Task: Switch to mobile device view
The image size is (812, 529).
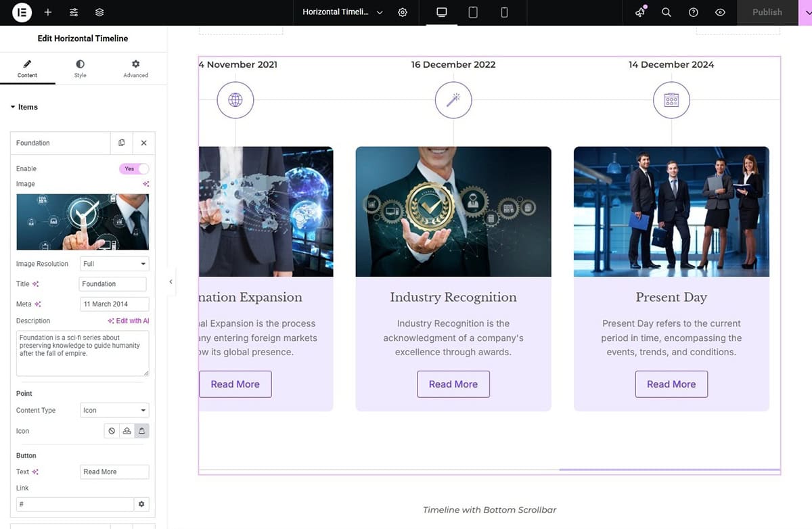Action: pos(504,12)
